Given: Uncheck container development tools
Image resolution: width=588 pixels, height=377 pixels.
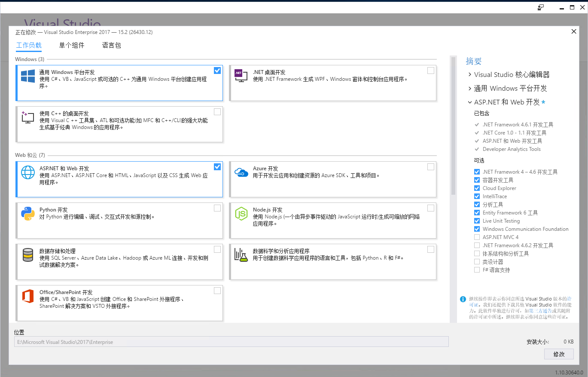Looking at the screenshot, I should click(x=477, y=180).
